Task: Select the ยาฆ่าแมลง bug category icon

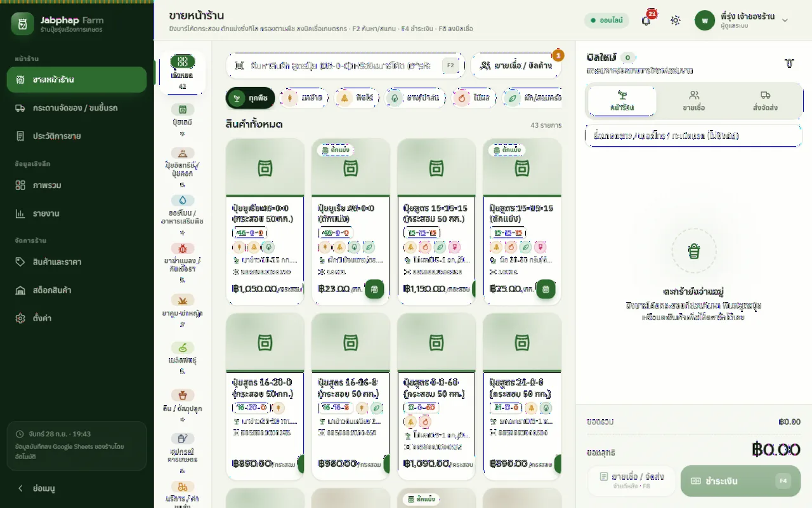Action: [x=183, y=248]
